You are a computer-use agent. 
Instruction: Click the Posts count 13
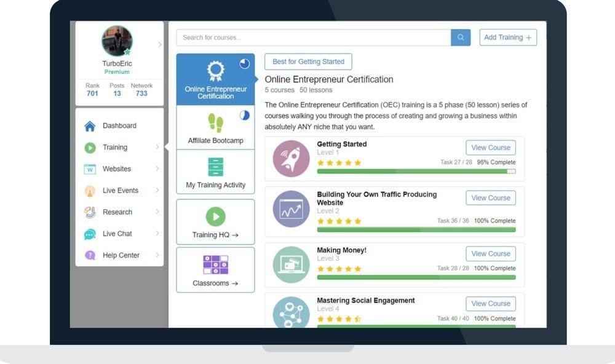coord(117,93)
